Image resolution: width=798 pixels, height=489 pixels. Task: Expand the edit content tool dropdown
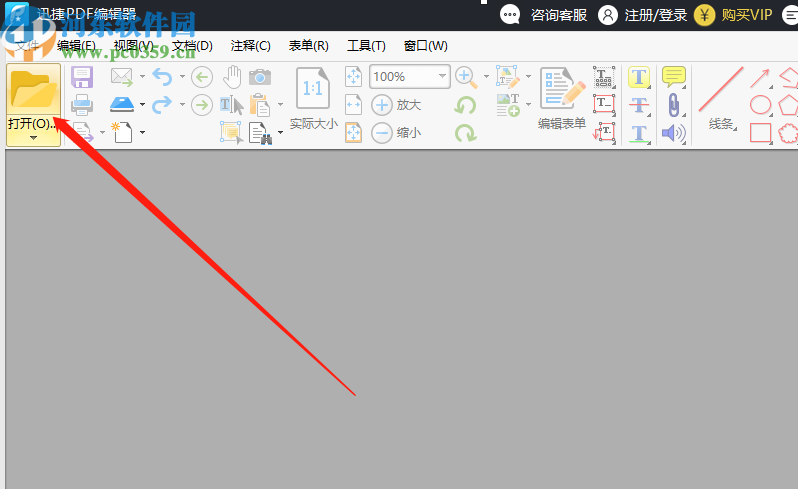point(528,77)
